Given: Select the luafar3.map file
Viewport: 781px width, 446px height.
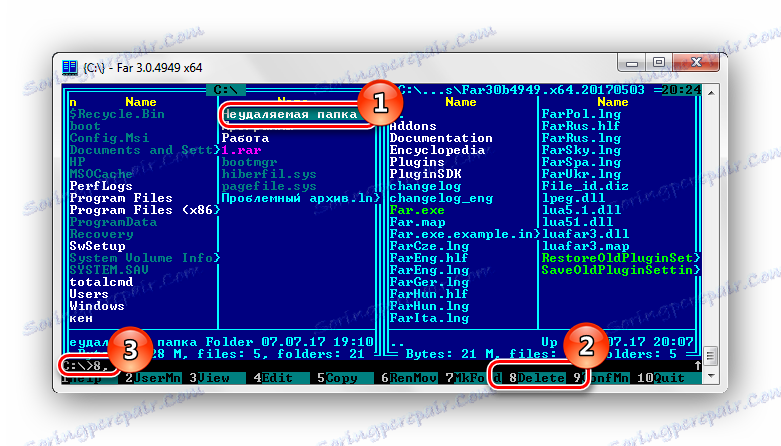Looking at the screenshot, I should point(585,246).
